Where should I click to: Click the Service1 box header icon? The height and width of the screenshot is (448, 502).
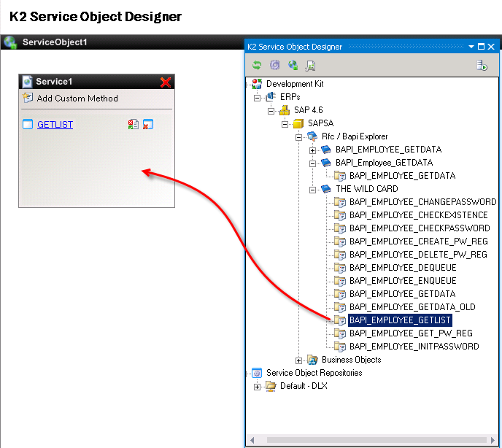tap(27, 82)
